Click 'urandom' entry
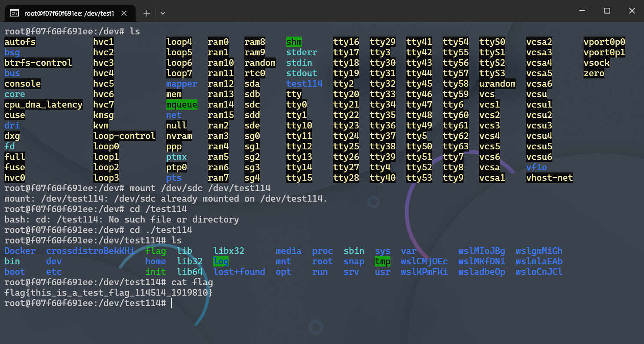Screen dimensions: 644x344 (x=497, y=84)
